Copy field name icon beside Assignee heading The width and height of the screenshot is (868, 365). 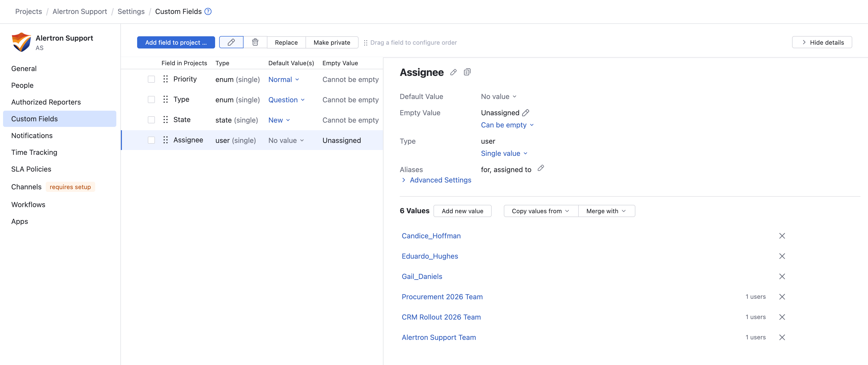[x=467, y=72]
